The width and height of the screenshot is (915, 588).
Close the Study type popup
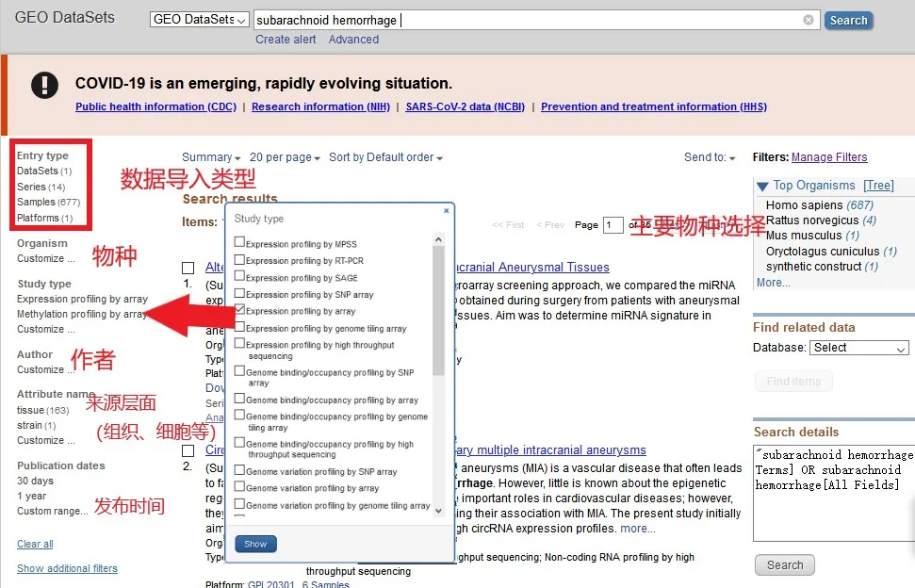(x=446, y=212)
